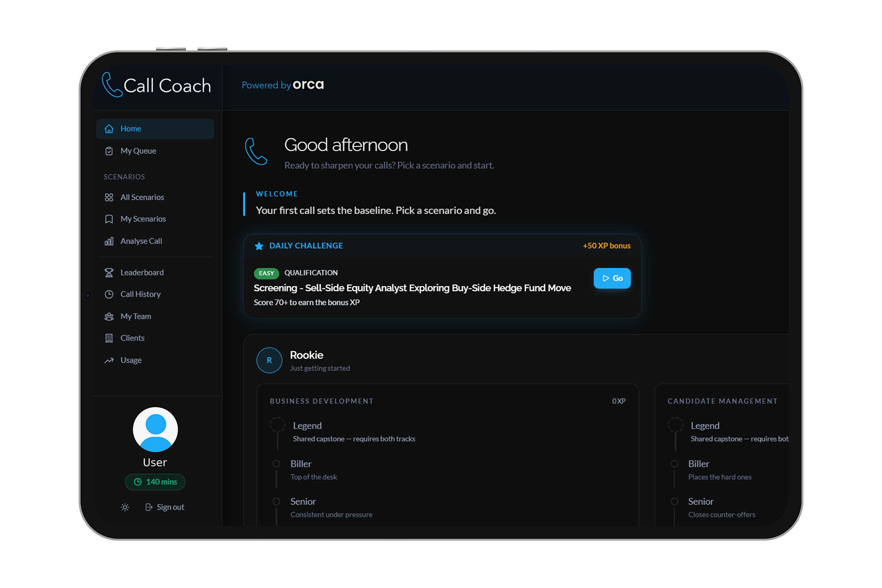The height and width of the screenshot is (588, 882).
Task: Click the Call Coach title text
Action: (x=167, y=86)
